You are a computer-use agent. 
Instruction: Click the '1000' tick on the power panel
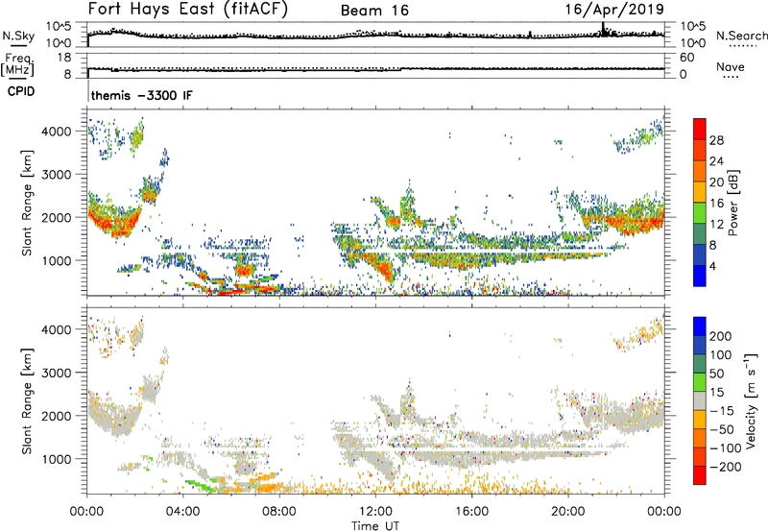(x=56, y=260)
